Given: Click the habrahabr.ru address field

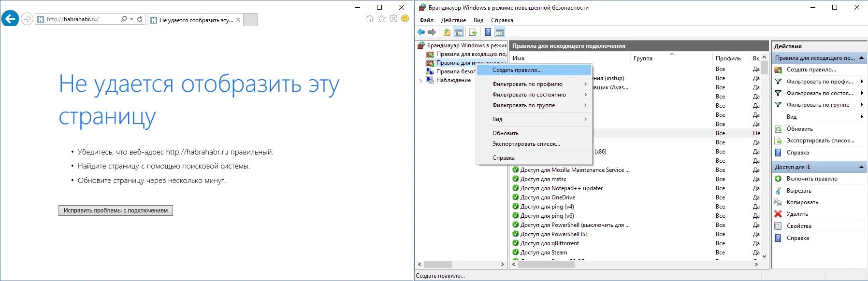Looking at the screenshot, I should click(x=77, y=19).
